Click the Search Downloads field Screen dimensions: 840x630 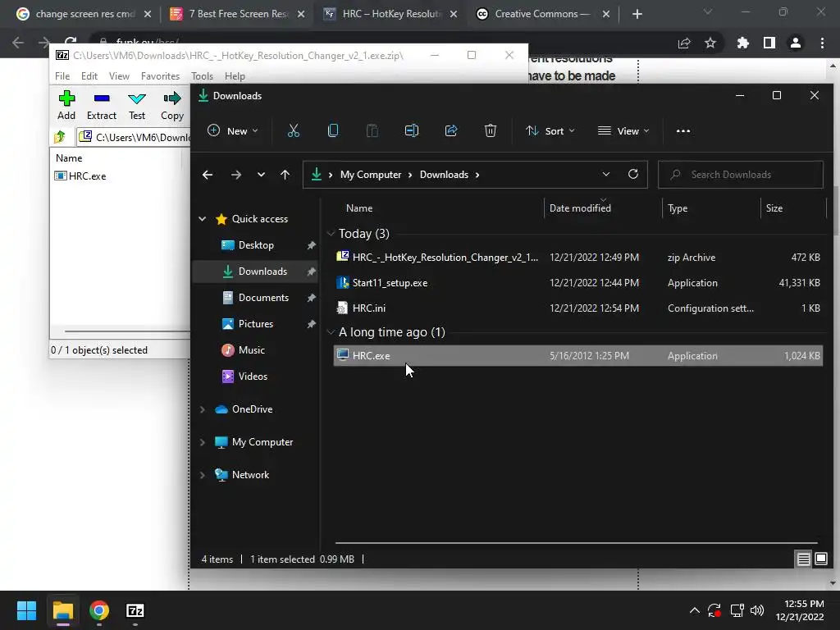(x=741, y=175)
